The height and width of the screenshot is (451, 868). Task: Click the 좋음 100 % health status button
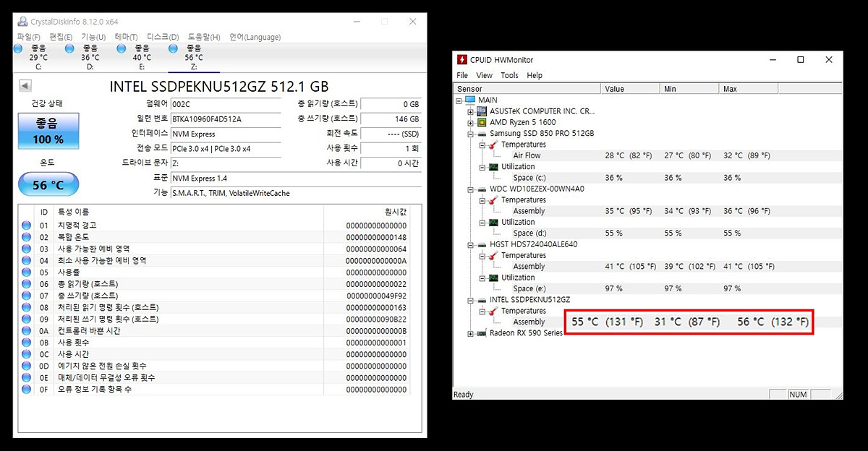coord(48,132)
